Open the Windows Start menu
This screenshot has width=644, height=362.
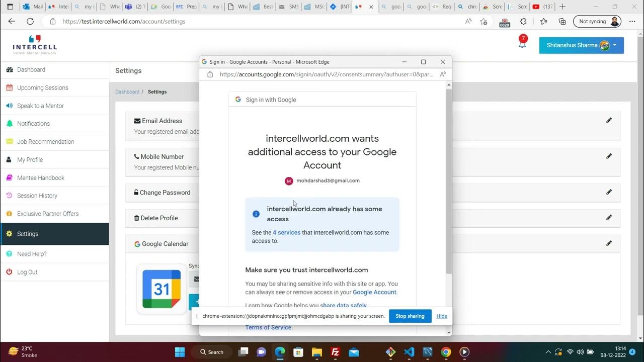point(180,352)
